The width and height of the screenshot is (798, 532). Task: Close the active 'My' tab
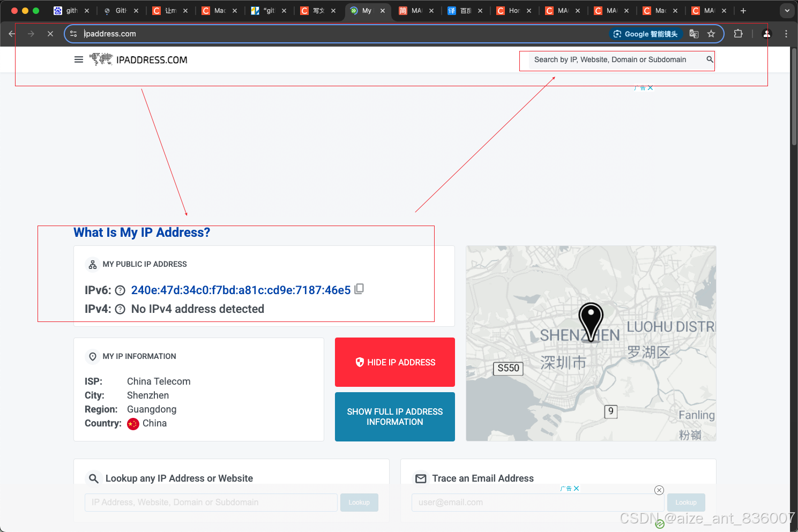pyautogui.click(x=383, y=11)
